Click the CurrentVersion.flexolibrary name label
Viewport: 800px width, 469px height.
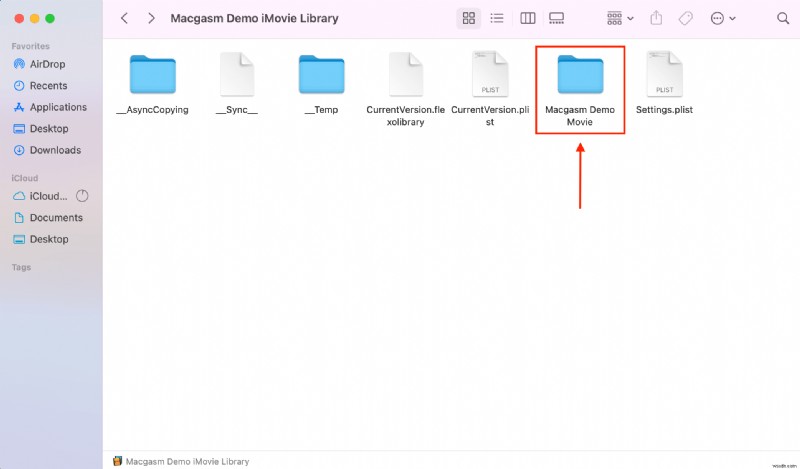click(x=406, y=116)
